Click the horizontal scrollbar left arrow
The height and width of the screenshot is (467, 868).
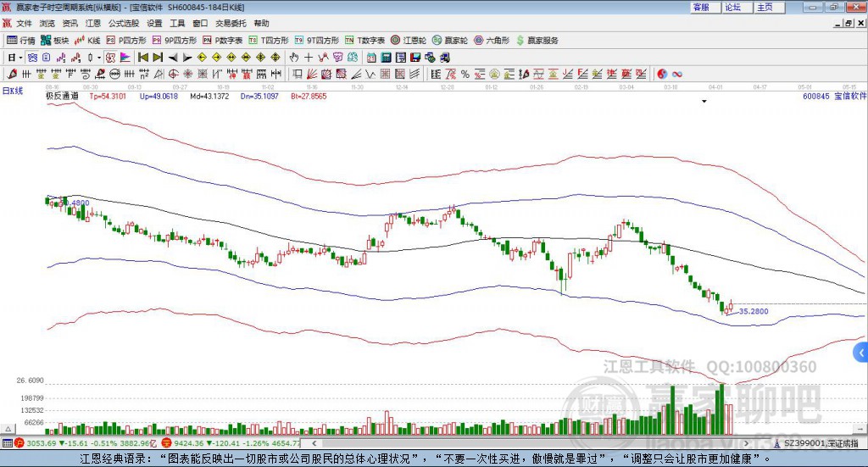pyautogui.click(x=314, y=443)
